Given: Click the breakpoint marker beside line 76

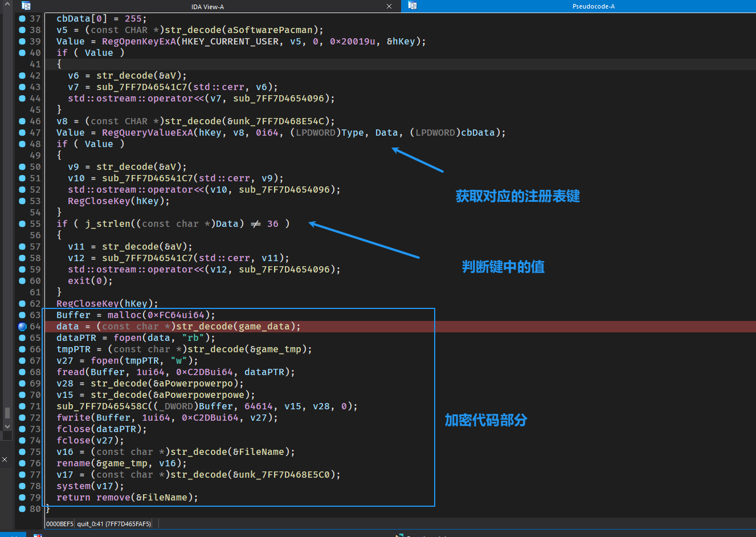Looking at the screenshot, I should [x=22, y=463].
